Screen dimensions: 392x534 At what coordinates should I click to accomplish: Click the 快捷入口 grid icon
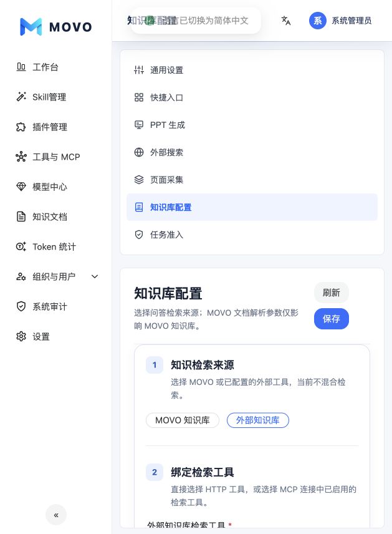(x=139, y=97)
